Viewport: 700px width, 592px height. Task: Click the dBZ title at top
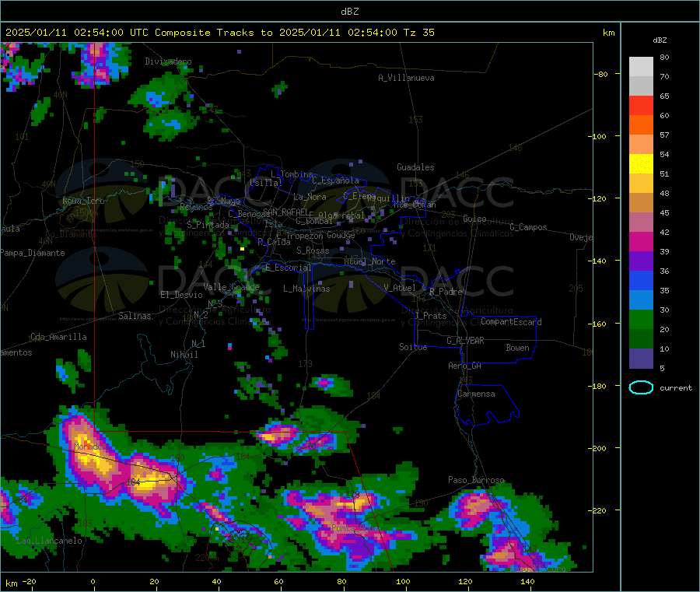pyautogui.click(x=349, y=12)
